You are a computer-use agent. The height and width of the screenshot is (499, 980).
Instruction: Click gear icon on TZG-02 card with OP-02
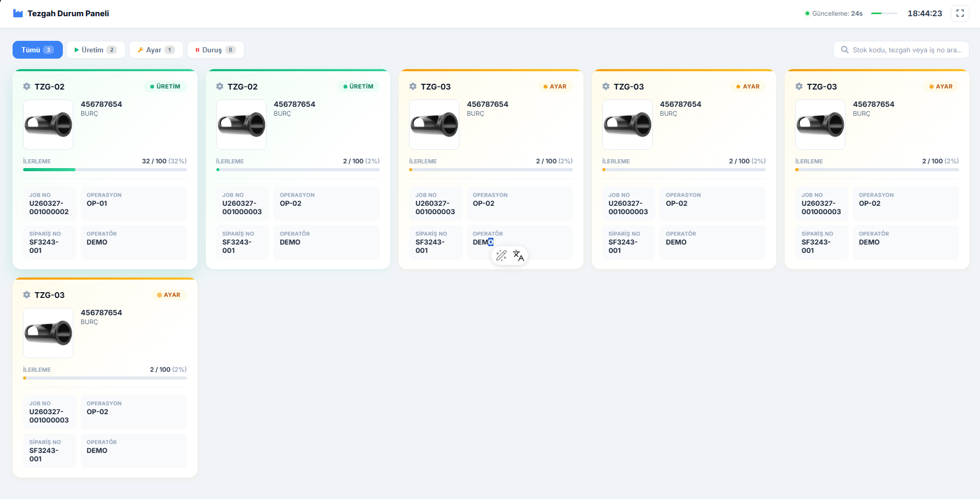pos(220,86)
